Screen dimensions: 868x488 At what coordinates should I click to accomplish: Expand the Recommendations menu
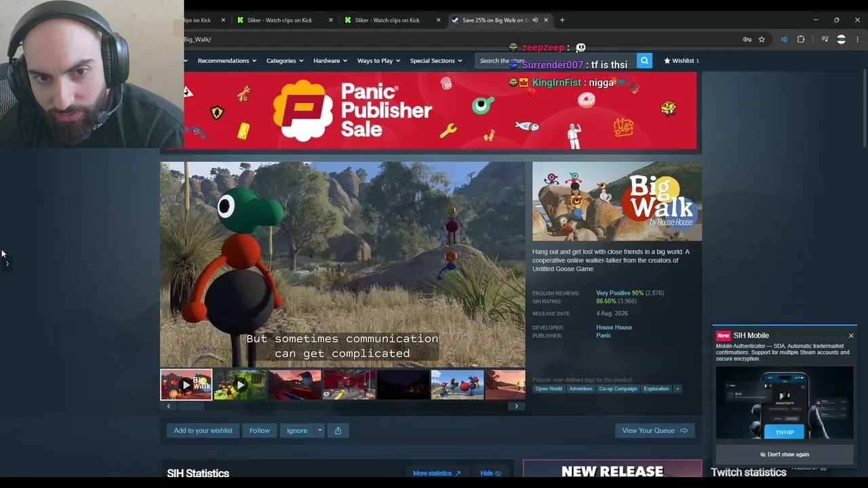[x=226, y=61]
